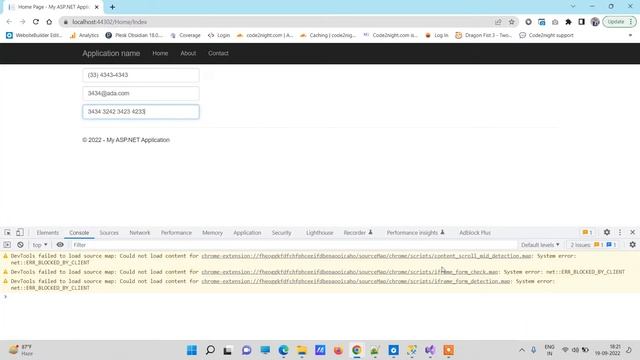Open the Coverage bookmark
Image resolution: width=640 pixels, height=360 pixels.
[186, 36]
